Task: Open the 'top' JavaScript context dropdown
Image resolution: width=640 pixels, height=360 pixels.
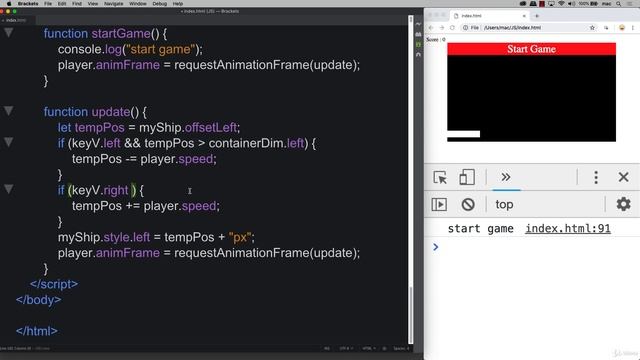Action: tap(504, 204)
